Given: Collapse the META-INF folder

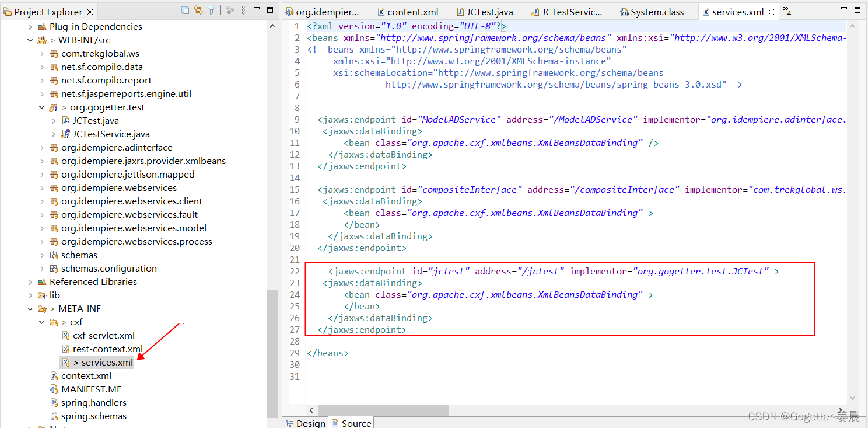Looking at the screenshot, I should point(29,308).
